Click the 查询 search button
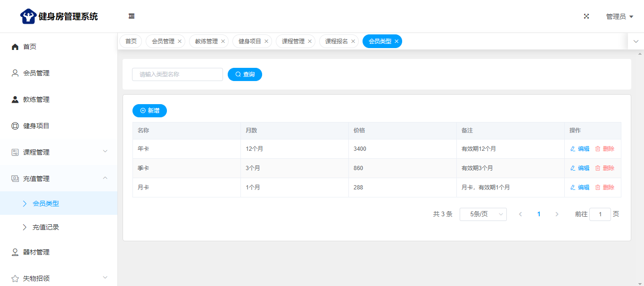 tap(245, 74)
